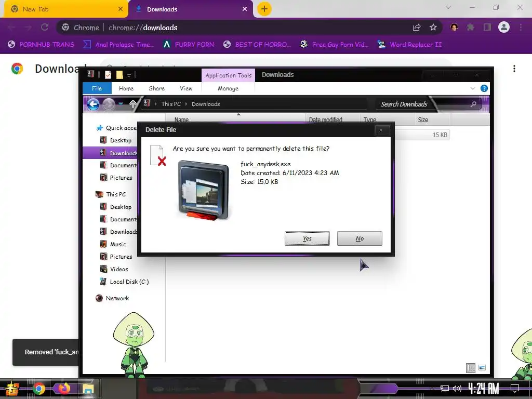Click the Chrome share page icon
The image size is (532, 399).
click(417, 28)
